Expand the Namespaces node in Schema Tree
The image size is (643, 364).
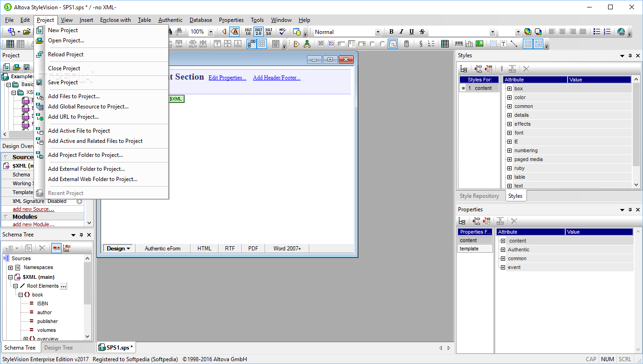click(10, 268)
